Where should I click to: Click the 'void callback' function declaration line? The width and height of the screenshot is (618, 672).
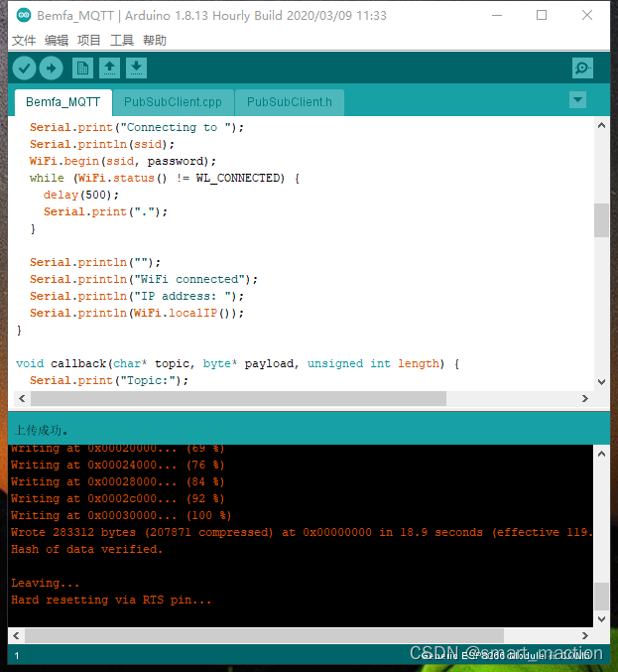coord(238,364)
